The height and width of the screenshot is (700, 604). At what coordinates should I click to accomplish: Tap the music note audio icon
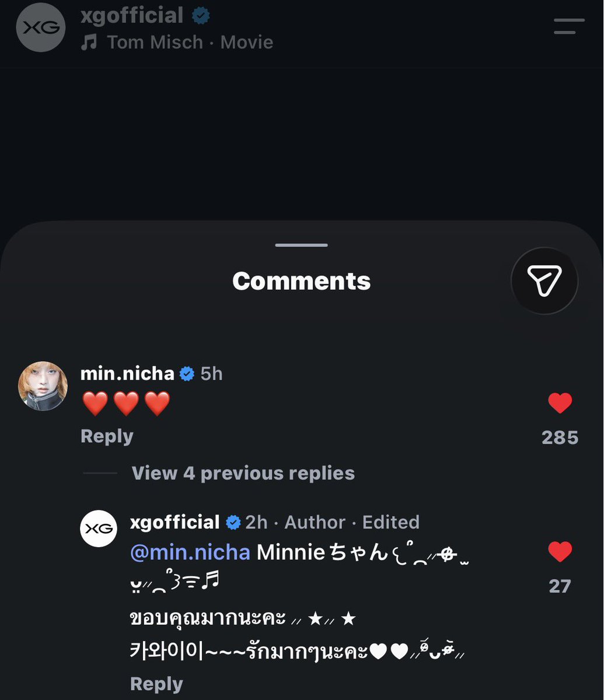click(x=89, y=43)
